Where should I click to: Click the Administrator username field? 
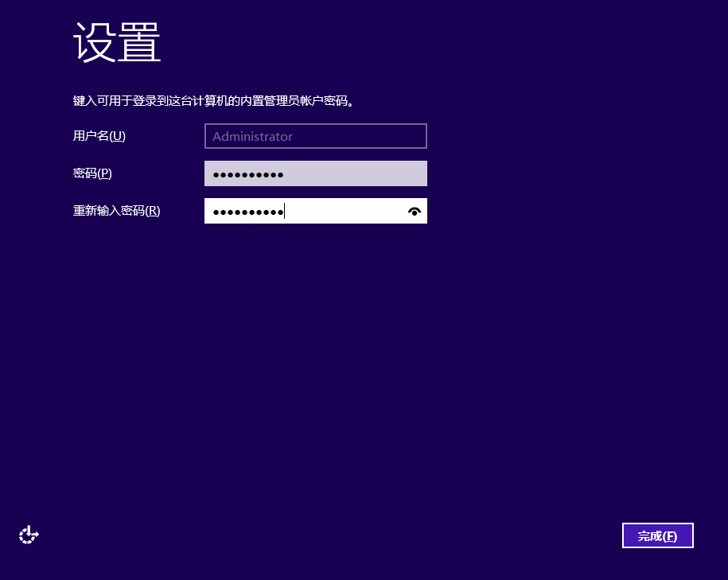pos(316,136)
